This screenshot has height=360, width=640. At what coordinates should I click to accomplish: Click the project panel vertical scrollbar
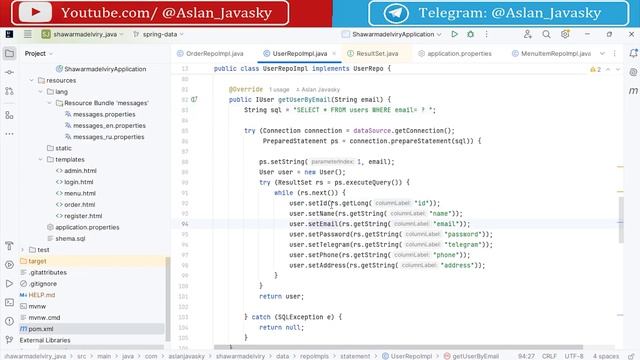pyautogui.click(x=167, y=299)
